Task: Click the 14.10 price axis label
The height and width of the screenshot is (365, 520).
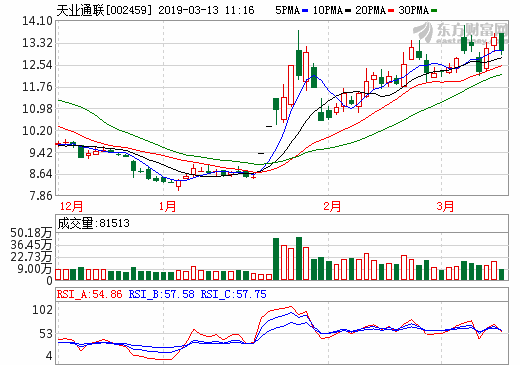Action: (37, 21)
